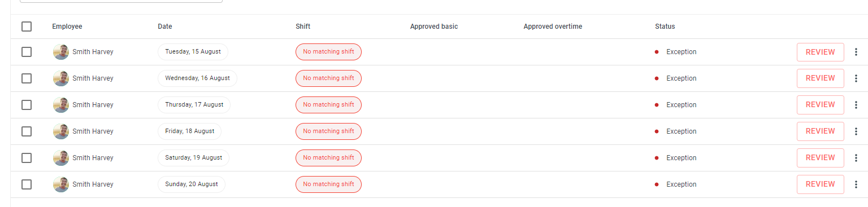This screenshot has height=207, width=868.
Task: Click Smith Harvey's avatar in the Sunday row
Action: coord(61,184)
